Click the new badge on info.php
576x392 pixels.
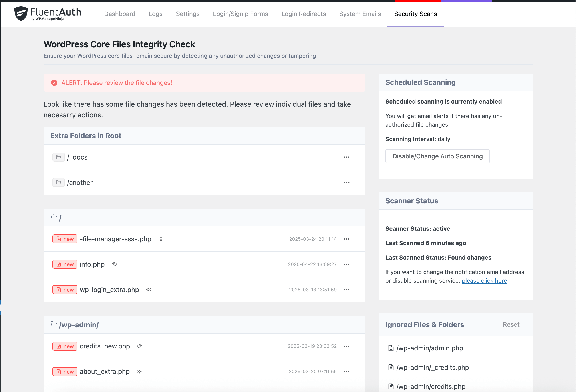[x=65, y=264]
